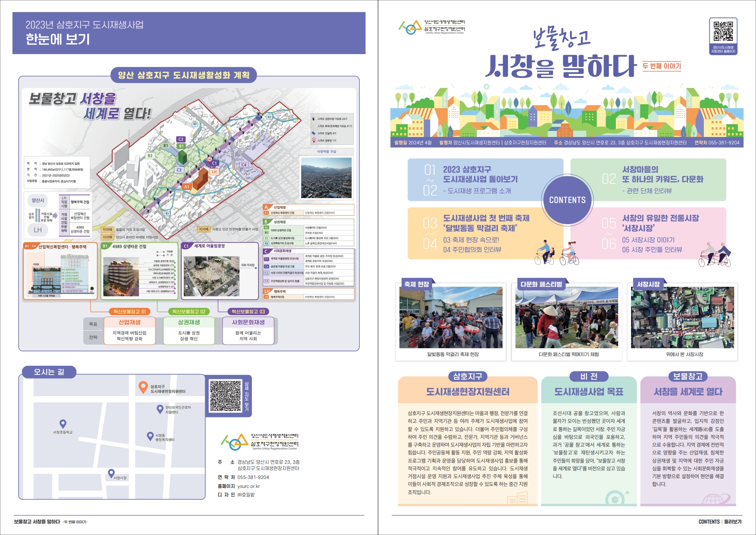Image resolution: width=756 pixels, height=535 pixels.
Task: Click the 보물창고 pill label above 서창을 세계로 열다
Action: [x=688, y=376]
